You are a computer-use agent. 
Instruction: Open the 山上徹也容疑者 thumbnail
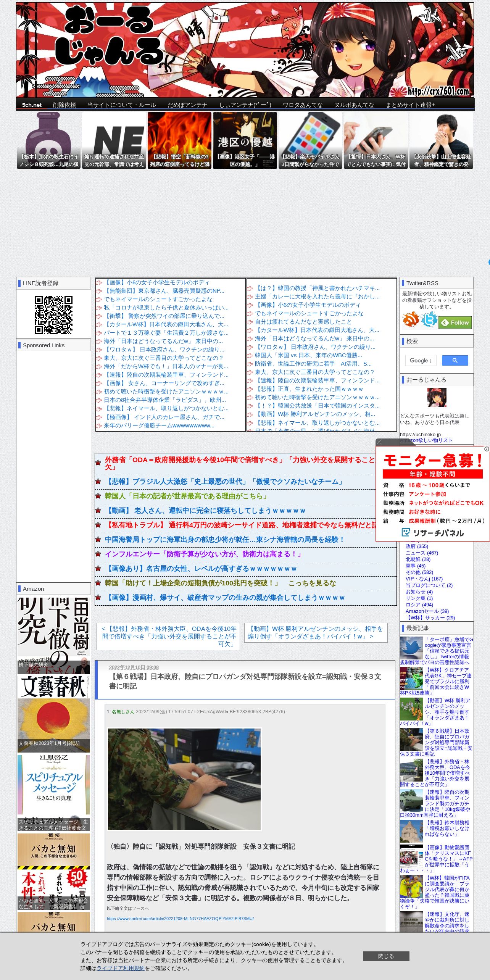(x=442, y=140)
